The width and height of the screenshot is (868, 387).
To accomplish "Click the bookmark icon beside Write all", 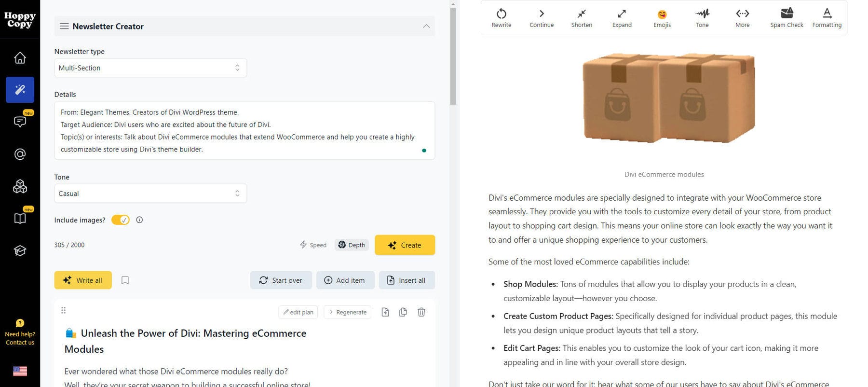I will [x=125, y=280].
